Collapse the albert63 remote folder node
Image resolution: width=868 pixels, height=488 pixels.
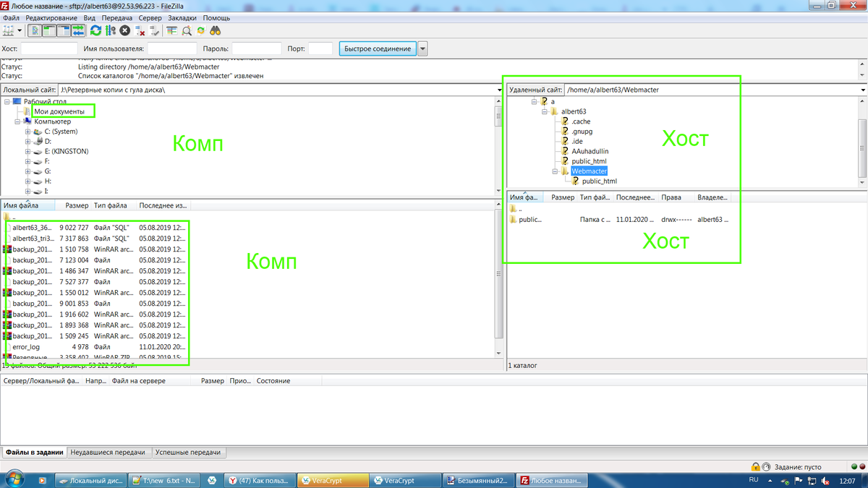pyautogui.click(x=544, y=111)
